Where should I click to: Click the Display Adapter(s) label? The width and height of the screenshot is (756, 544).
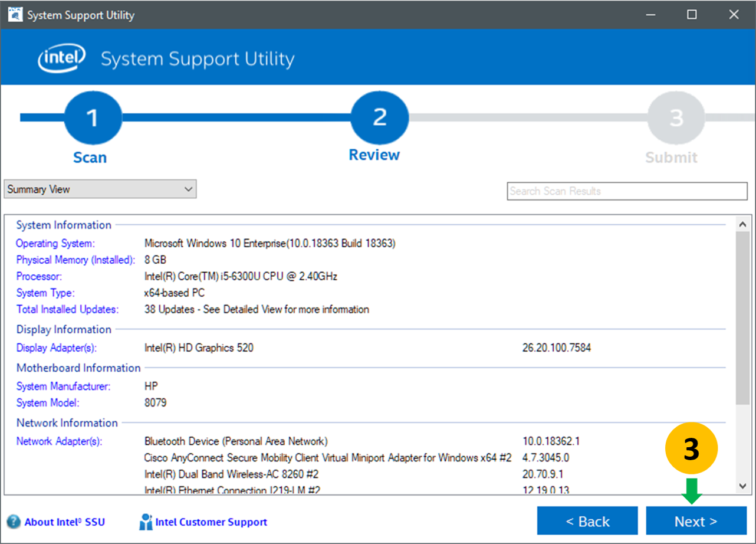tap(56, 348)
